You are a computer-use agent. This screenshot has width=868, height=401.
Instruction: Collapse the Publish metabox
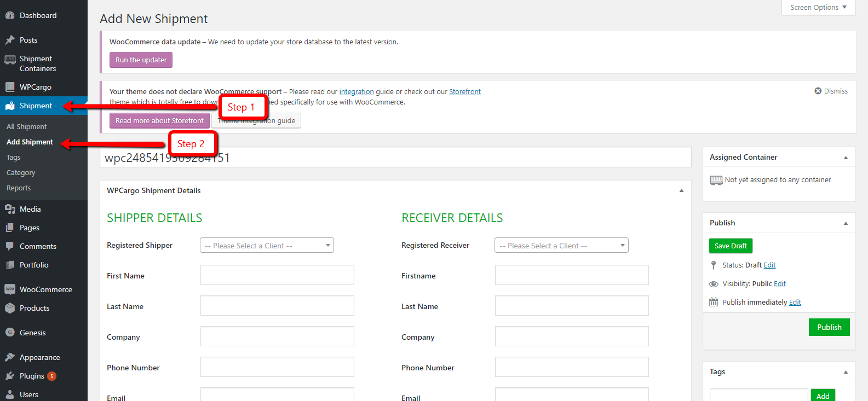(x=846, y=223)
